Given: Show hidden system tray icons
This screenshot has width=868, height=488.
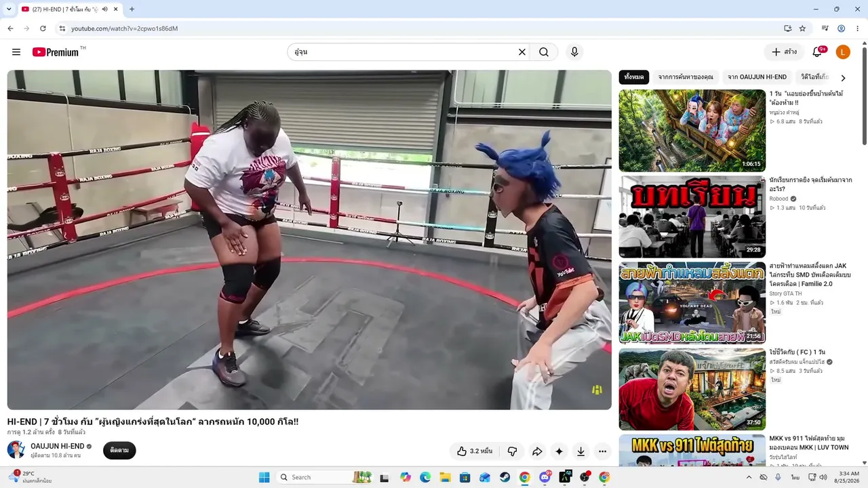Looking at the screenshot, I should pyautogui.click(x=749, y=477).
